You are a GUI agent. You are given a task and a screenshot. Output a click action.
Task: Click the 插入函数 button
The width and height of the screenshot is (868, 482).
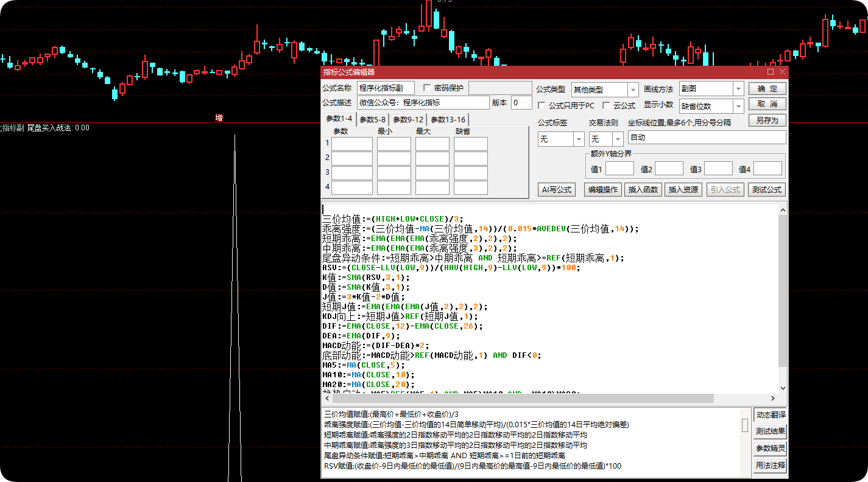pyautogui.click(x=643, y=190)
